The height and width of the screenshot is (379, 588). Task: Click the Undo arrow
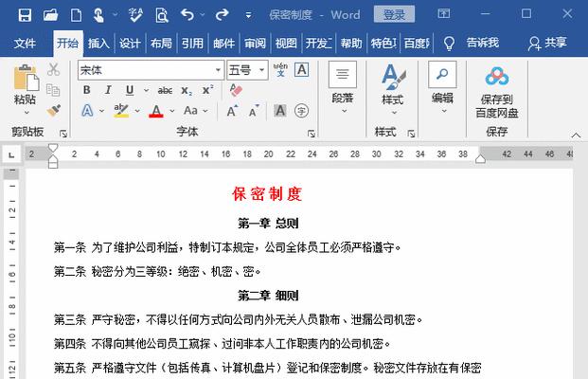coord(187,15)
